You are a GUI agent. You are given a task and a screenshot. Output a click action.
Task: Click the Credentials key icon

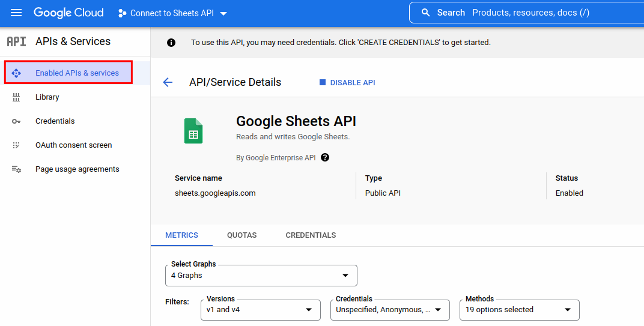tap(16, 121)
